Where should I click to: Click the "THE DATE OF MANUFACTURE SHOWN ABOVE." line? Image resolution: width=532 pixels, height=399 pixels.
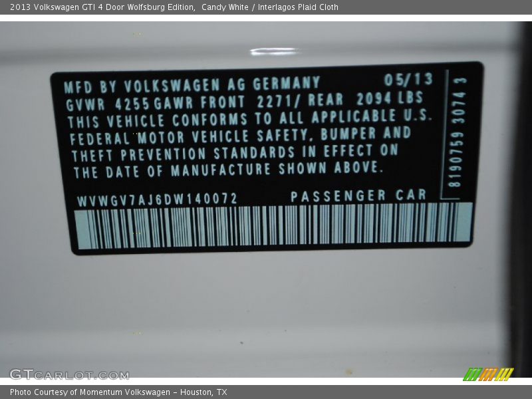click(x=228, y=170)
